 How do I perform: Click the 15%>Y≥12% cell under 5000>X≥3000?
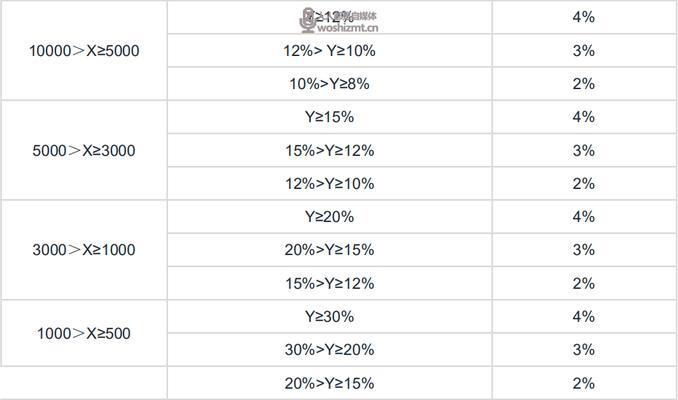329,150
